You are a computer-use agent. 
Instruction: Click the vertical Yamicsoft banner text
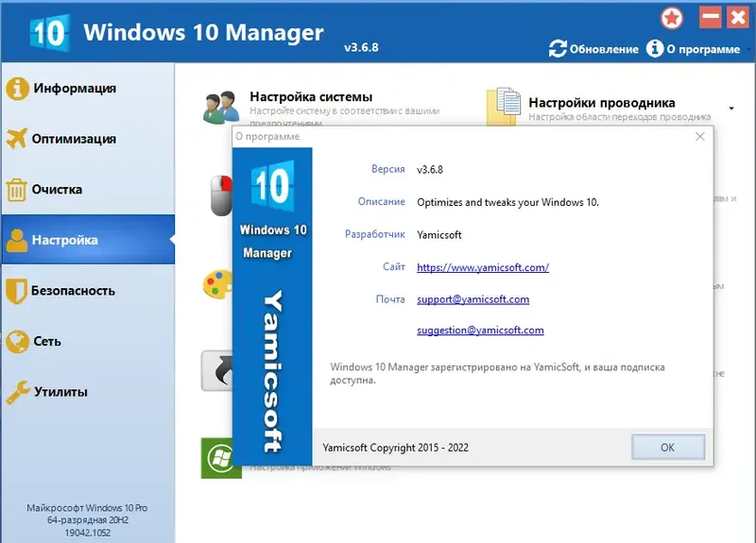(x=273, y=371)
